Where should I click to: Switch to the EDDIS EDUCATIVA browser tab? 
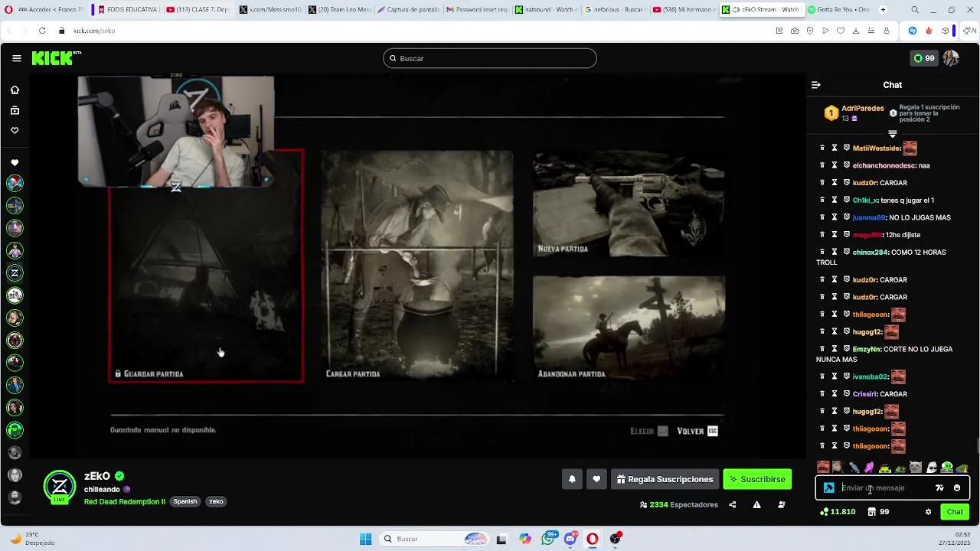[128, 10]
